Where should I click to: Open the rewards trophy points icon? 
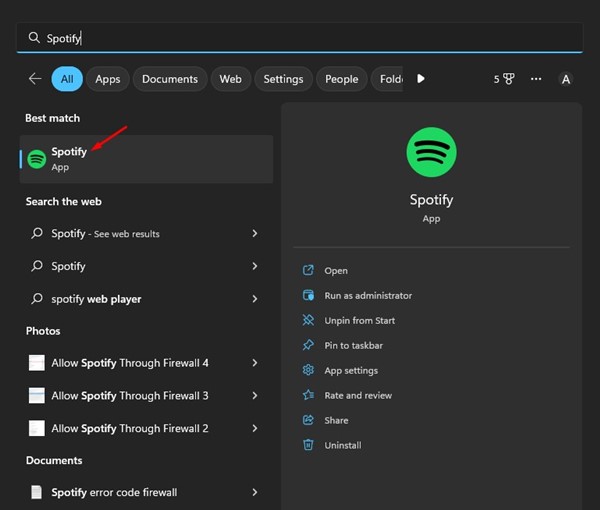(504, 79)
